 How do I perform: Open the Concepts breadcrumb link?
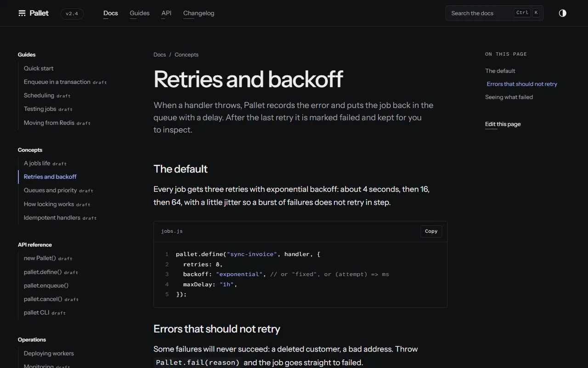click(x=187, y=55)
